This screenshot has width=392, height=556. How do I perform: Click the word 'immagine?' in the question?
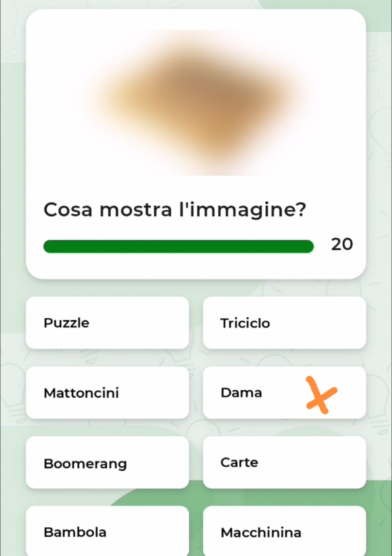click(248, 211)
